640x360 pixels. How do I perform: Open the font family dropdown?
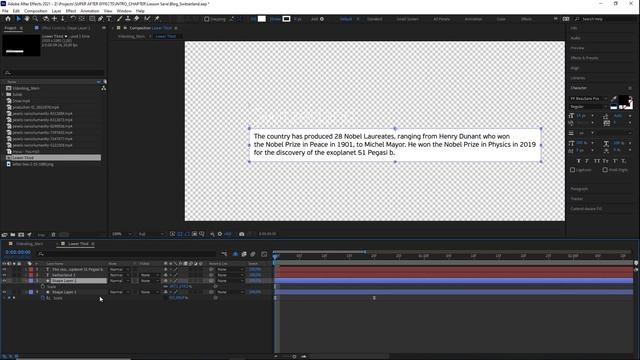pos(589,99)
